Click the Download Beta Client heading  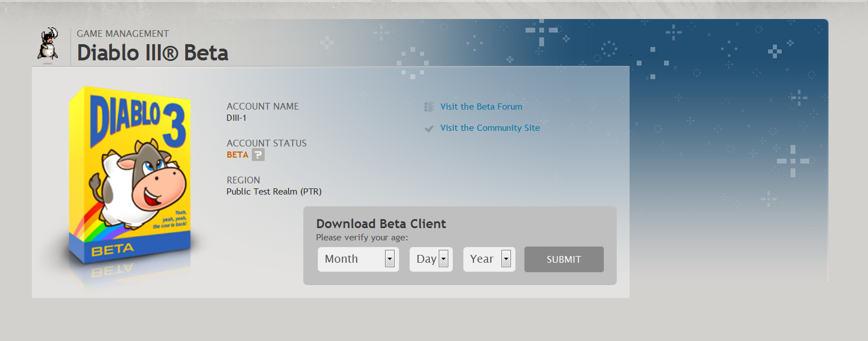(381, 224)
